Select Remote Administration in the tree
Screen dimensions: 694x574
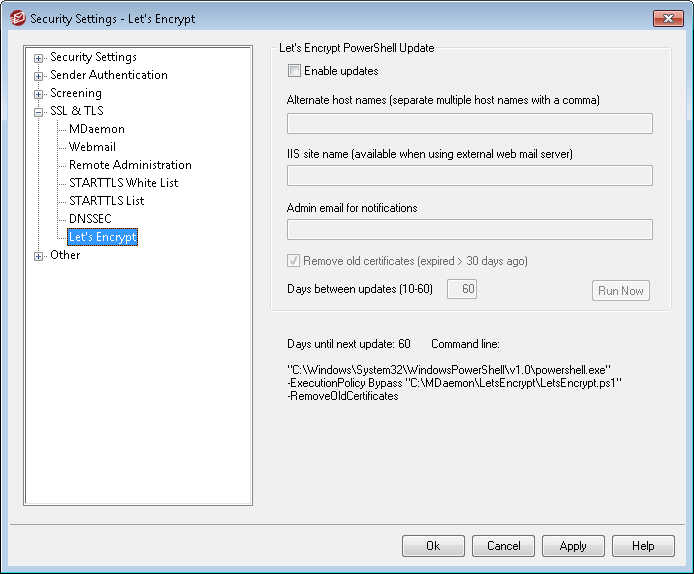pos(130,165)
